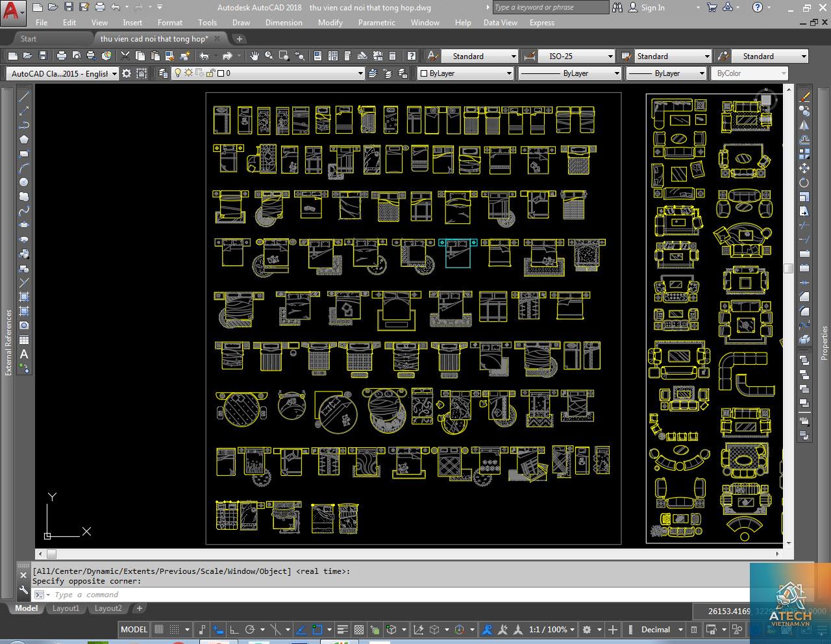This screenshot has height=644, width=831.
Task: Open the 1:1 / 100% annotation scale menu
Action: 553,629
